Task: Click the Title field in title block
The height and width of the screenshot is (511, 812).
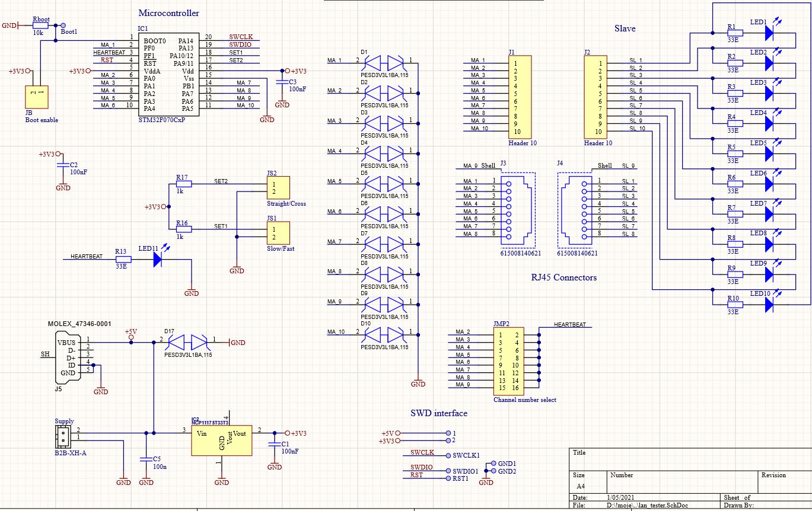Action: coord(579,453)
